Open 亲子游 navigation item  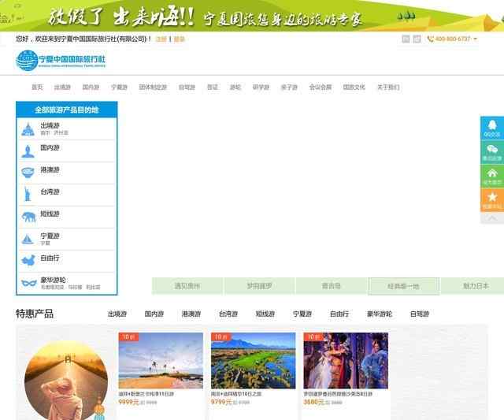pos(289,87)
